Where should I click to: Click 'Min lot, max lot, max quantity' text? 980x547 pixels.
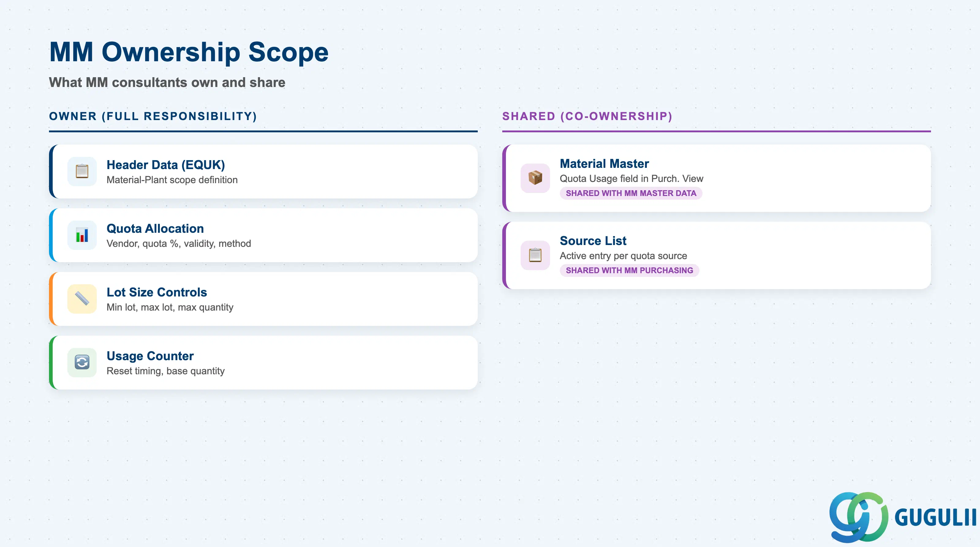click(170, 307)
